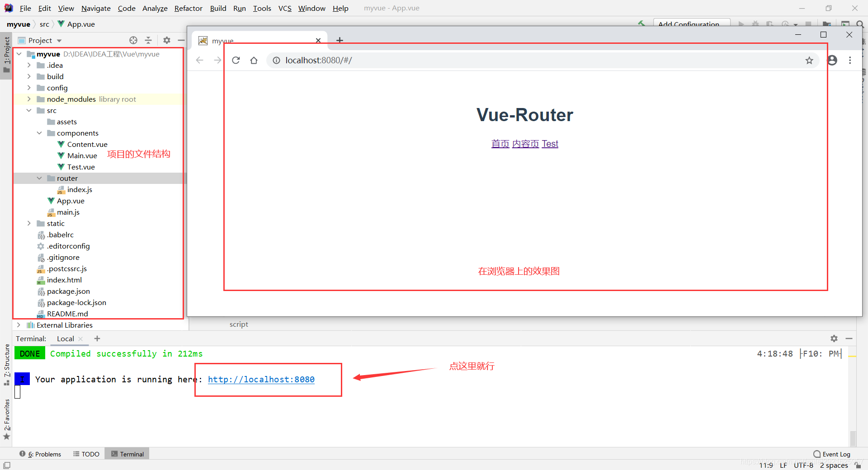Click the 内容页 link in the browser
Image resolution: width=868 pixels, height=470 pixels.
(x=526, y=144)
